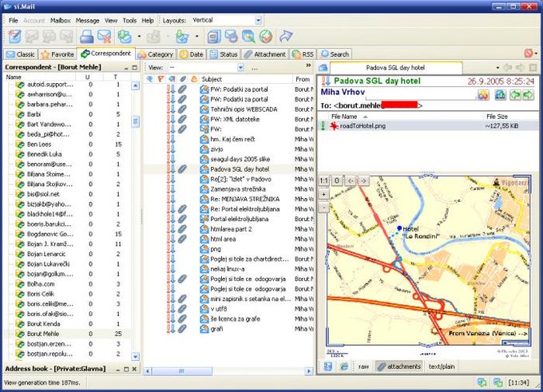The height and width of the screenshot is (392, 543).
Task: Expand the send/receive dropdown arrow
Action: (x=139, y=36)
